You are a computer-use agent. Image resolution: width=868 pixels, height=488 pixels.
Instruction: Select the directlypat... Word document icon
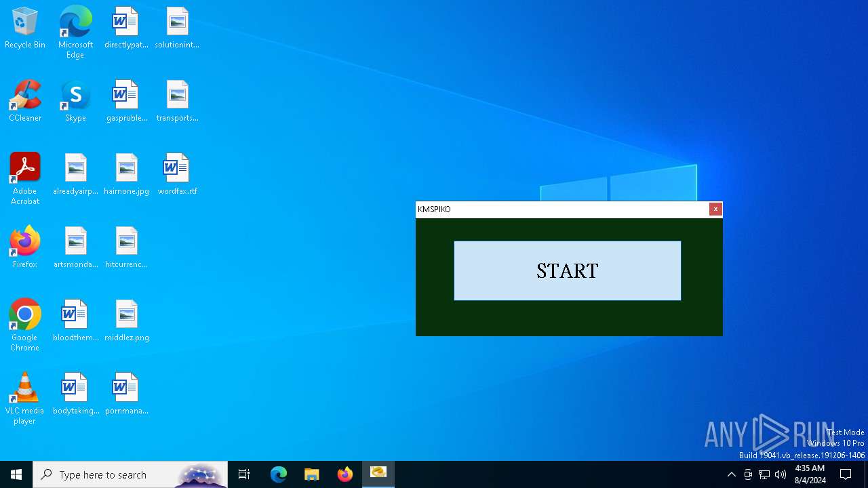pyautogui.click(x=126, y=28)
